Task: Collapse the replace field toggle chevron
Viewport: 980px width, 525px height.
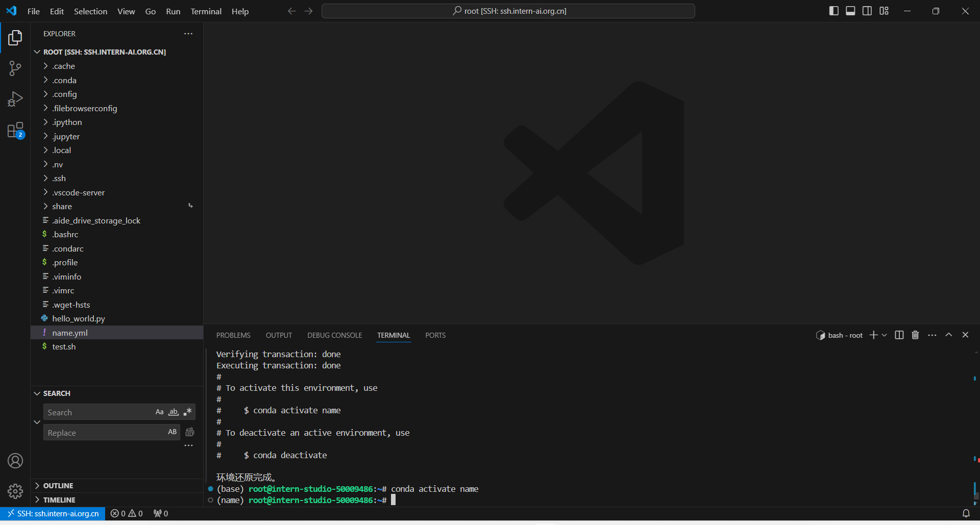Action: [37, 422]
